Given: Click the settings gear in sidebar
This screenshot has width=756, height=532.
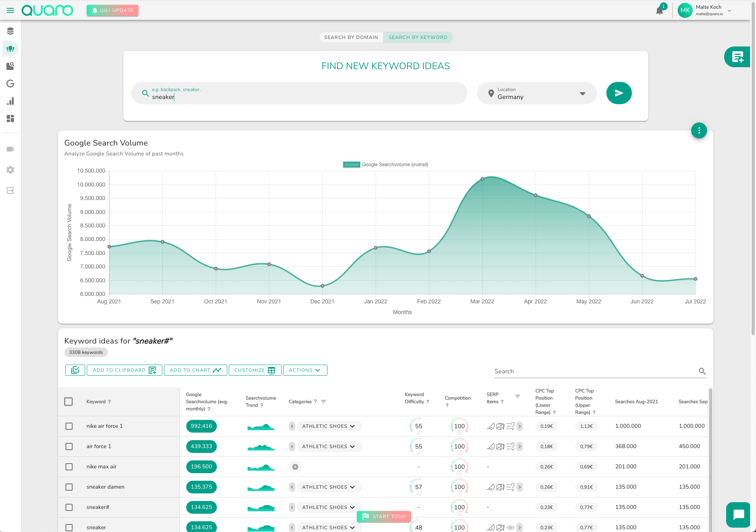Looking at the screenshot, I should point(10,170).
